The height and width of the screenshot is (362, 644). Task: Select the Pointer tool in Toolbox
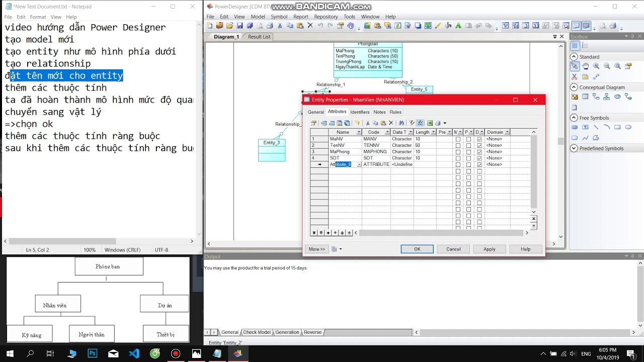point(575,66)
